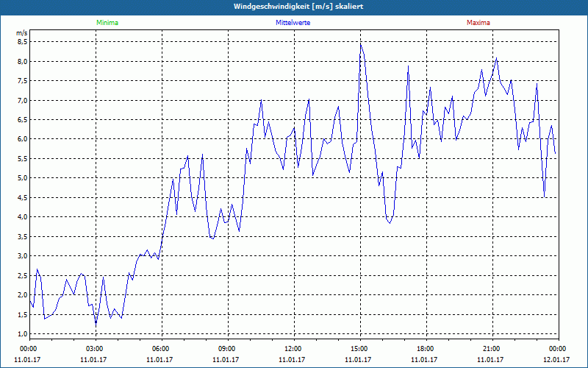Click the 12:00 time label
Viewport: 588px width, 368px height.
click(x=293, y=349)
